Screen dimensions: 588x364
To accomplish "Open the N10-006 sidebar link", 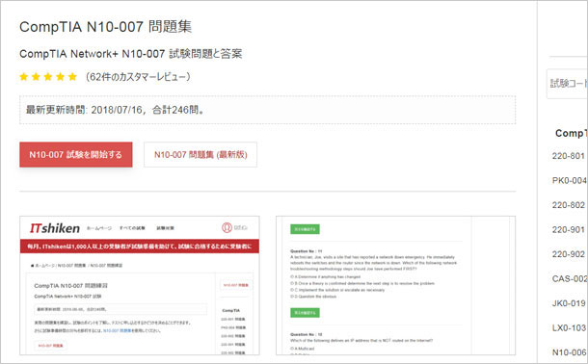I will point(570,352).
